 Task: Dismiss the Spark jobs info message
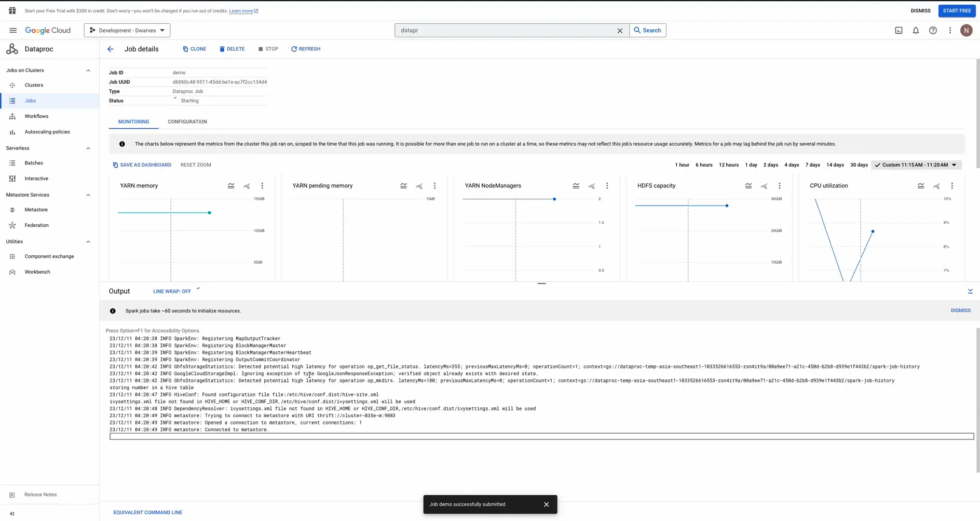[x=960, y=311]
